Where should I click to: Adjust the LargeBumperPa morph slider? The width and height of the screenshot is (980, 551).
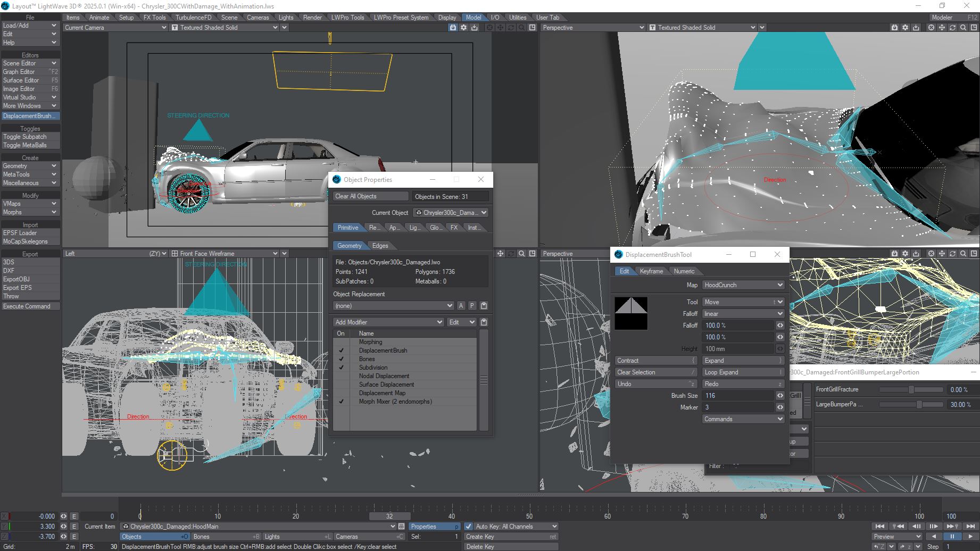point(919,405)
